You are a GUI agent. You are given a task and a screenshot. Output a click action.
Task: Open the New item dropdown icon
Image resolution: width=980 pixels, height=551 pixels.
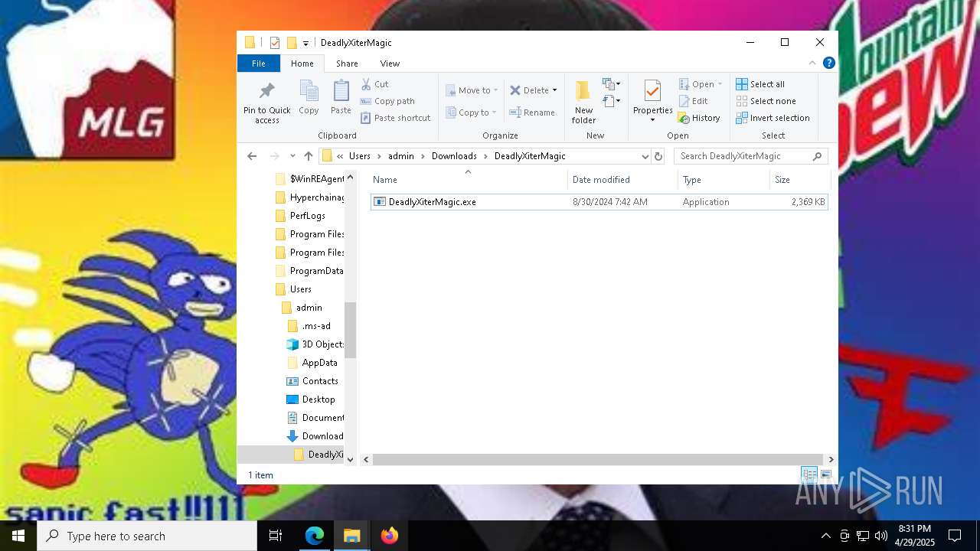coord(612,83)
